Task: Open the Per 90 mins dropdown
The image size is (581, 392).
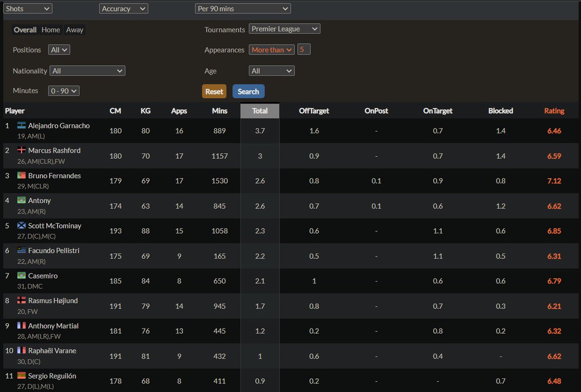Action: (x=243, y=9)
